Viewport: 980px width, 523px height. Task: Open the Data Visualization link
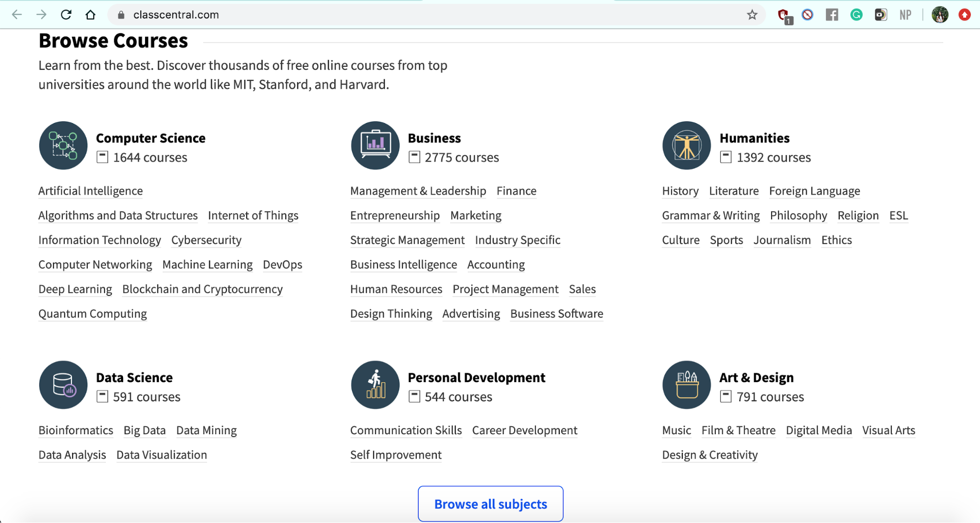tap(162, 455)
